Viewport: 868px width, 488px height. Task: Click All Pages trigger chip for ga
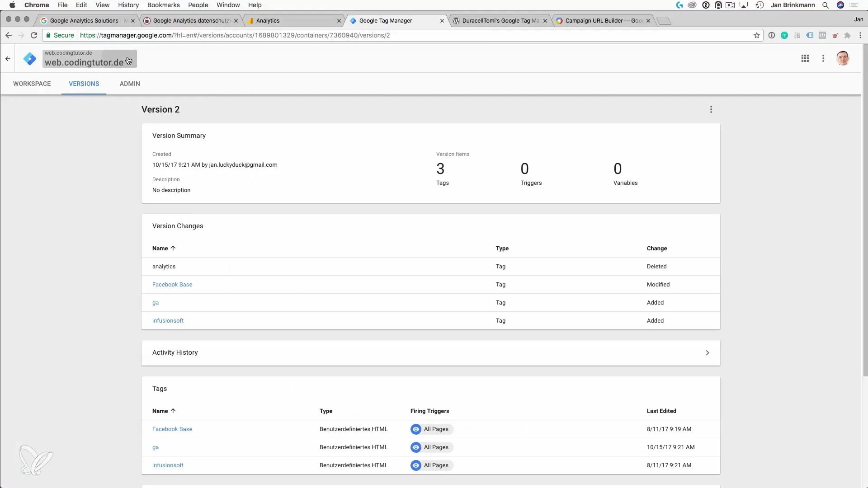[432, 447]
